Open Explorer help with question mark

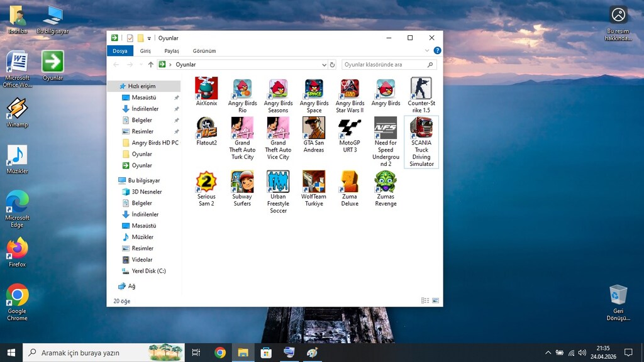(438, 50)
